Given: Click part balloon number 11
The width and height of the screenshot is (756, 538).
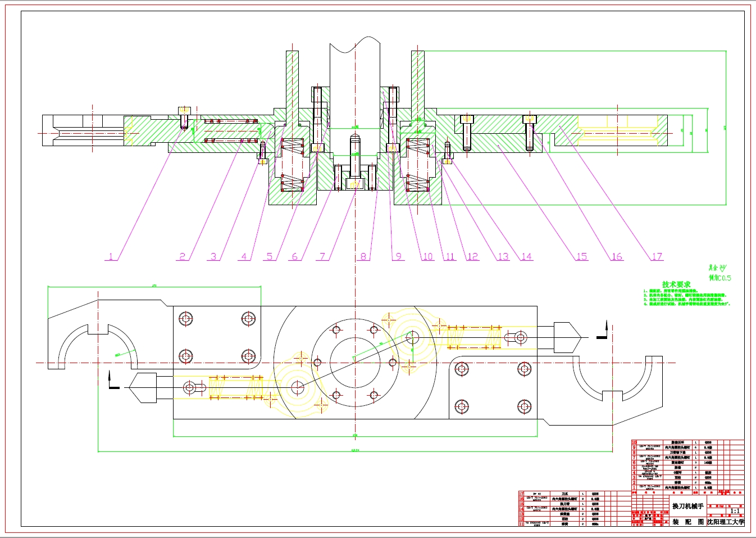Looking at the screenshot, I should point(450,256).
